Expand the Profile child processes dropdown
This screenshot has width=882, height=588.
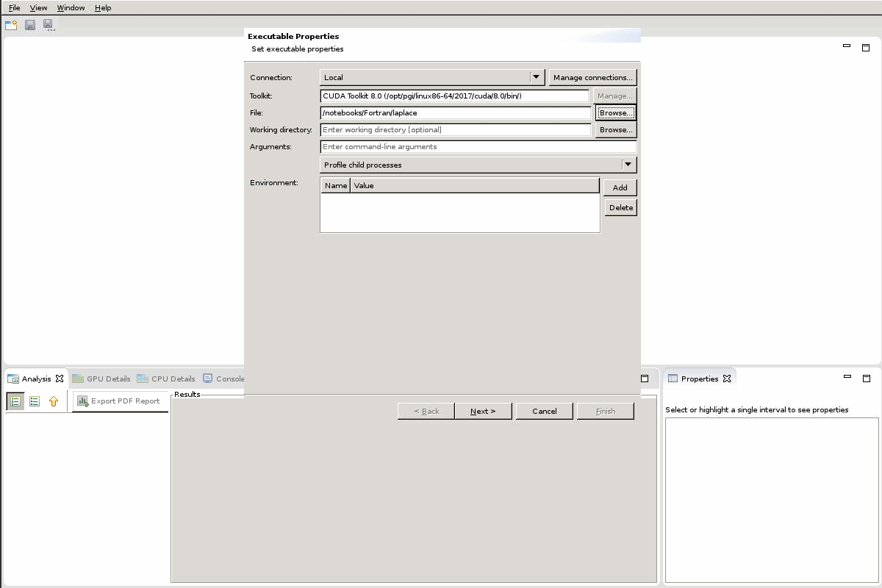(478, 165)
